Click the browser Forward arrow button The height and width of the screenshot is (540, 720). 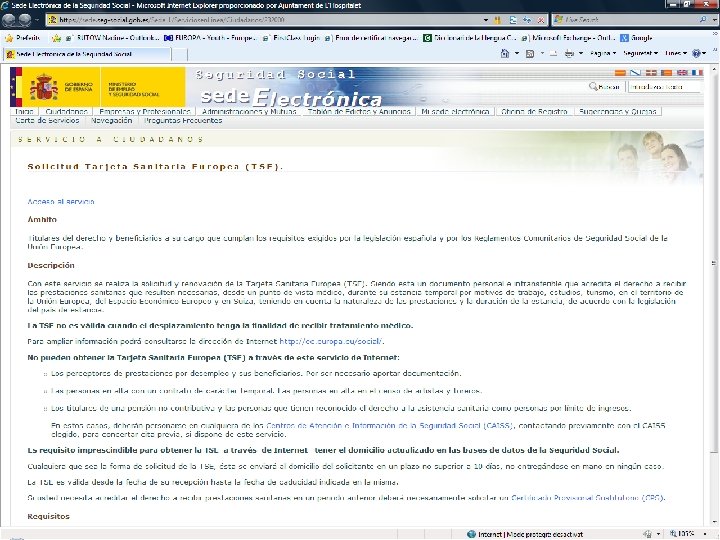pos(25,20)
